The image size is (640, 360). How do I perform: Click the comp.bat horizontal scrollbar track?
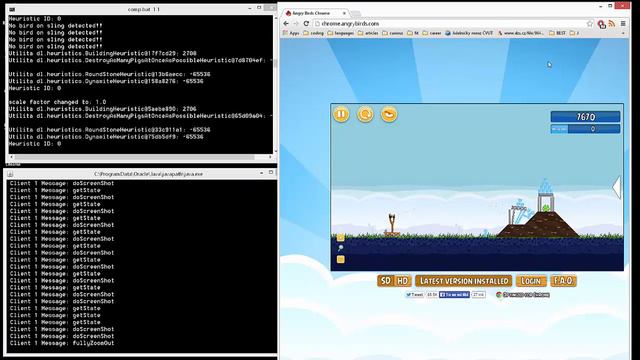pyautogui.click(x=141, y=157)
